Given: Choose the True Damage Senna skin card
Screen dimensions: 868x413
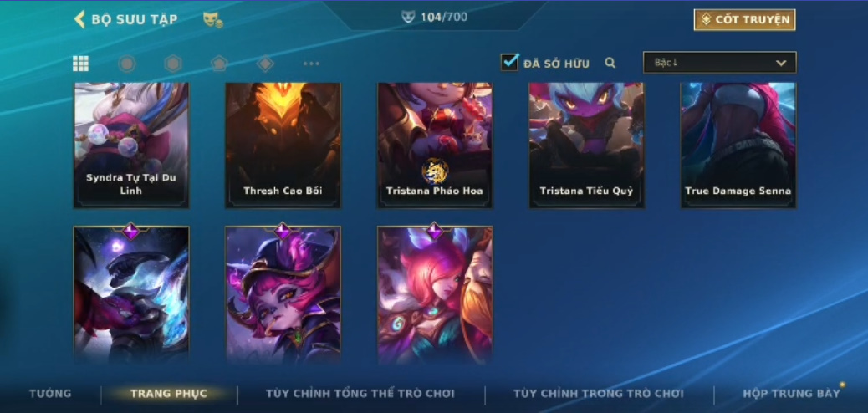Looking at the screenshot, I should click(x=738, y=145).
